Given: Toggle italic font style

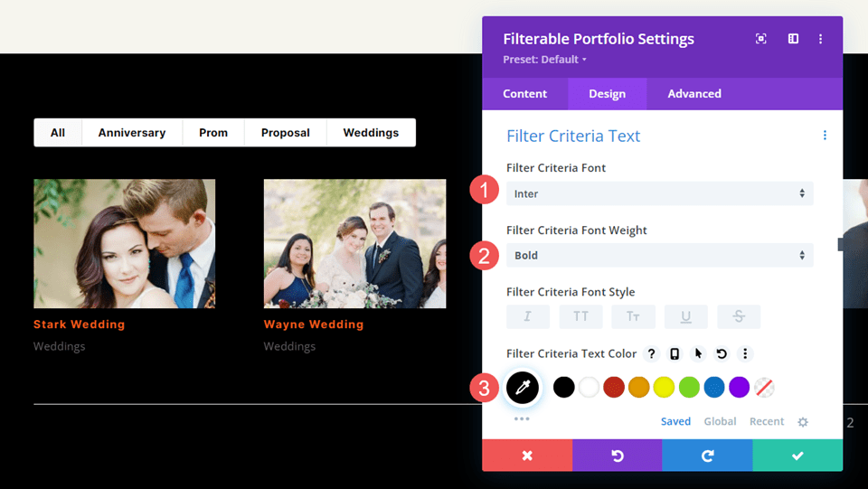Looking at the screenshot, I should click(x=528, y=316).
